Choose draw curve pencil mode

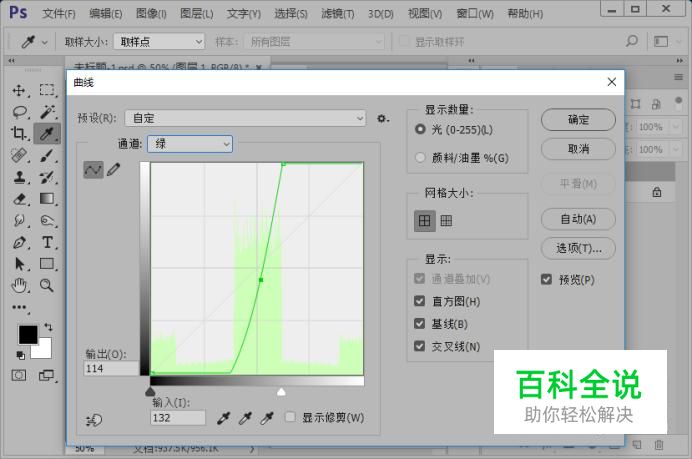113,169
